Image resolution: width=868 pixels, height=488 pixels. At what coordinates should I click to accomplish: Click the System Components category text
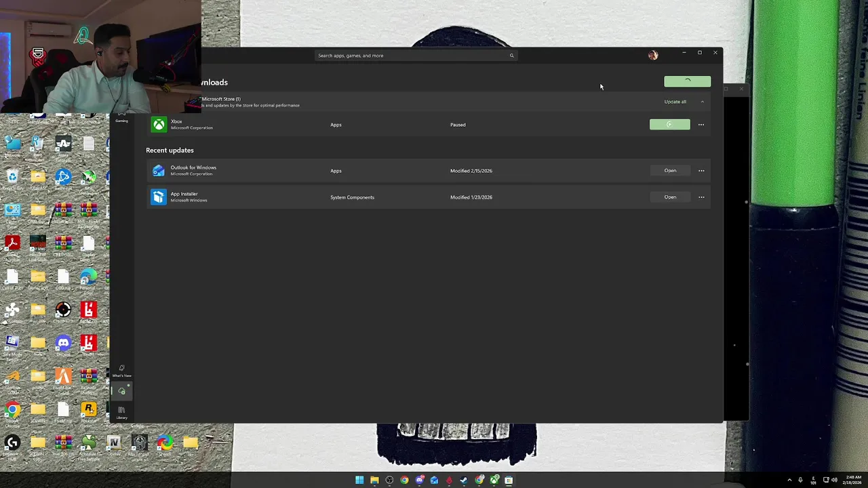click(352, 197)
